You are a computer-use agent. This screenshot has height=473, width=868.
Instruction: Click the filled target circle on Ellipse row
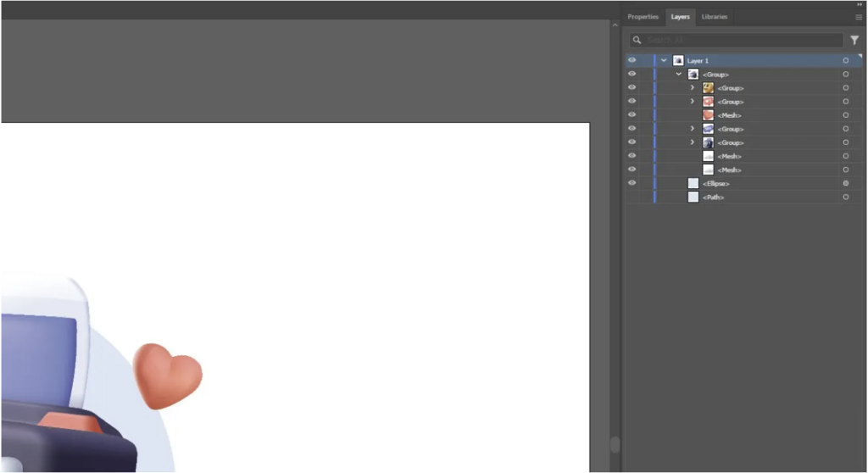coord(846,183)
